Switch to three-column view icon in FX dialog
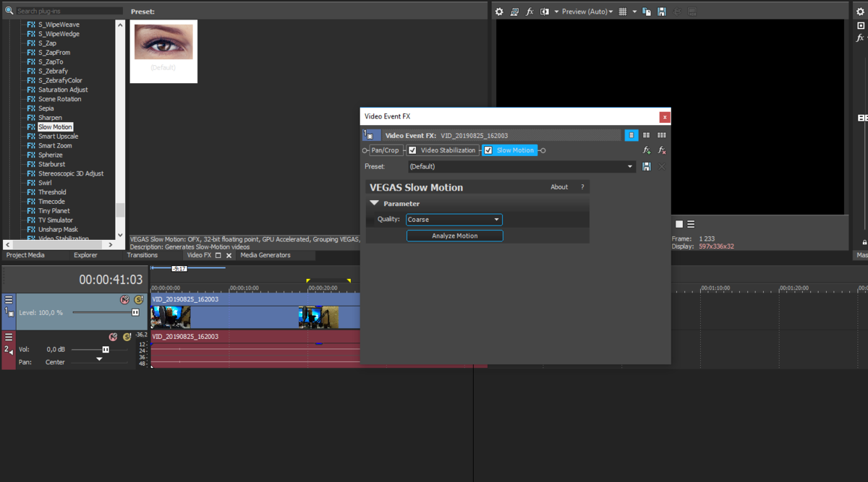868x482 pixels. point(662,135)
